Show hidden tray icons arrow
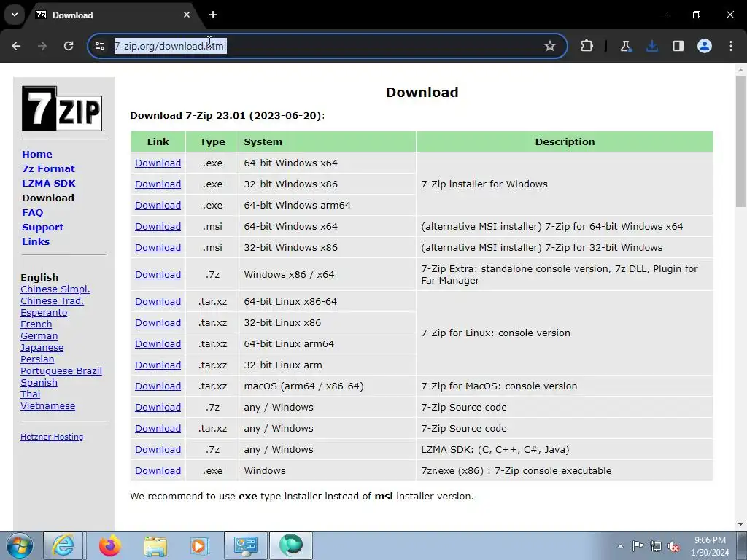The width and height of the screenshot is (747, 560). coord(620,546)
